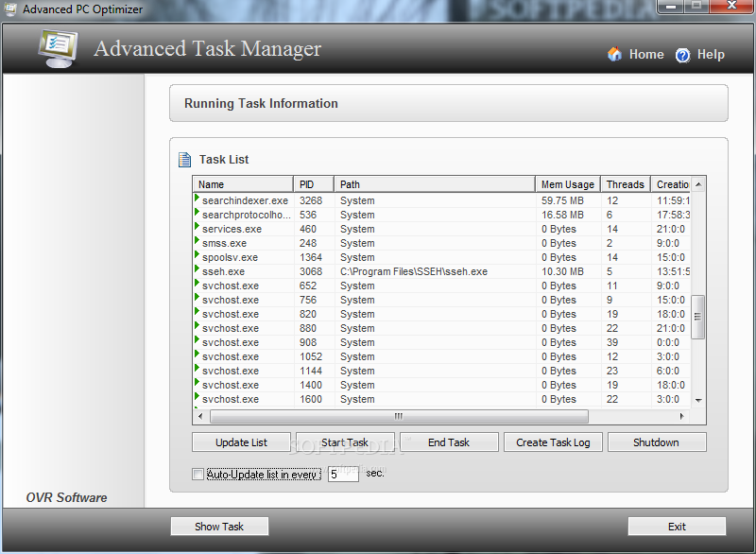Click the Exit button
756x554 pixels.
677,527
